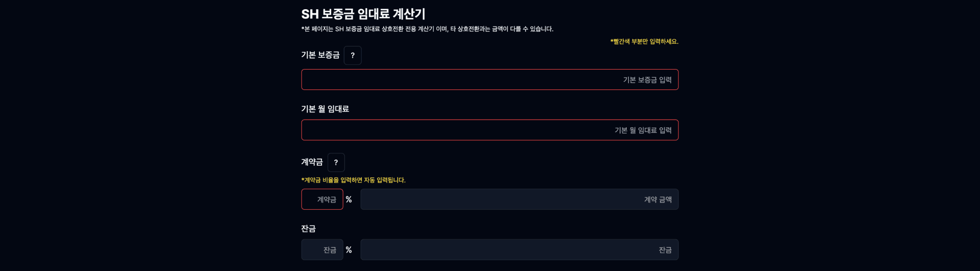Focus the 잔금 percentage input box

click(322, 250)
